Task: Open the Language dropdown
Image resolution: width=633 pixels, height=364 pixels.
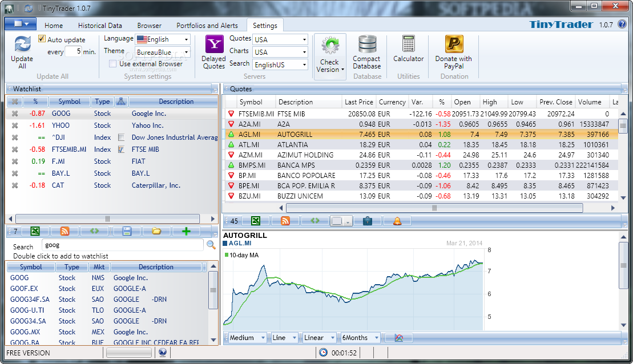Action: point(162,39)
